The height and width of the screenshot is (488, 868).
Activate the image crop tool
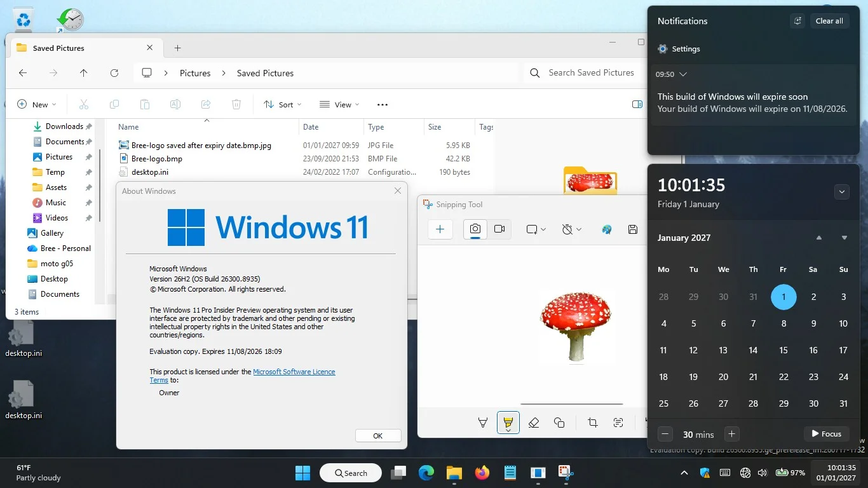[x=593, y=423]
